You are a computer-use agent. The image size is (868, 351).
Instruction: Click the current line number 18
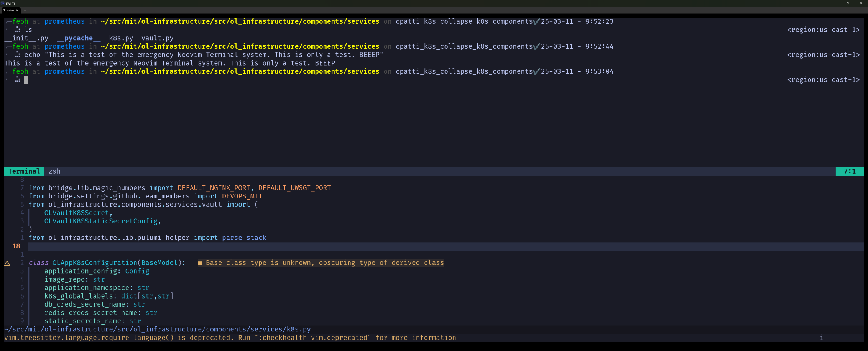[x=16, y=246]
